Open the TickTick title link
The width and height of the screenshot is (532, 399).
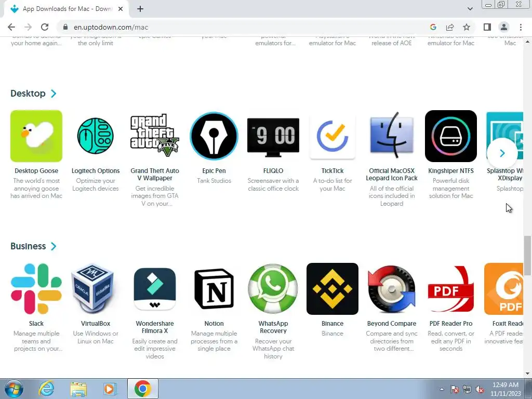pyautogui.click(x=332, y=171)
